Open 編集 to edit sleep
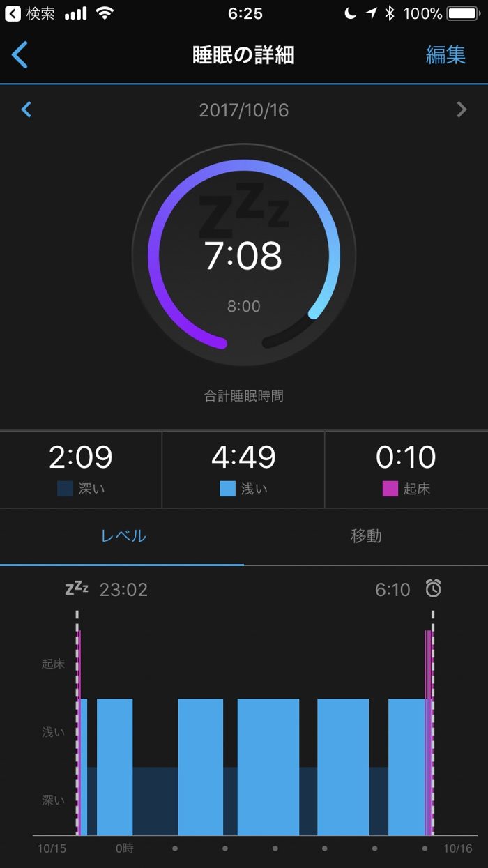Viewport: 488px width, 868px height. coord(445,55)
